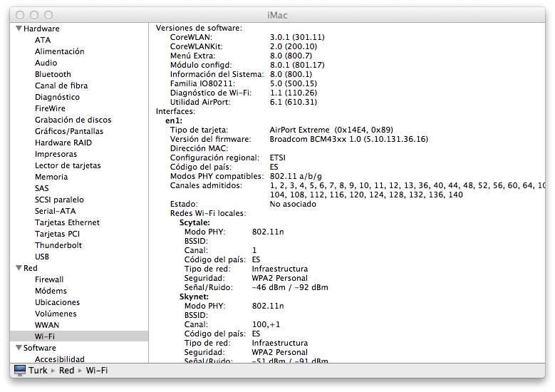Click the Turk computer icon in path bar

[x=19, y=371]
